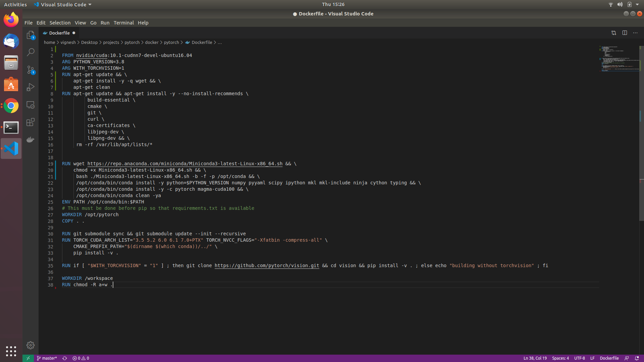This screenshot has width=644, height=362.
Task: Select the Dockerfile editor tab
Action: 59,33
